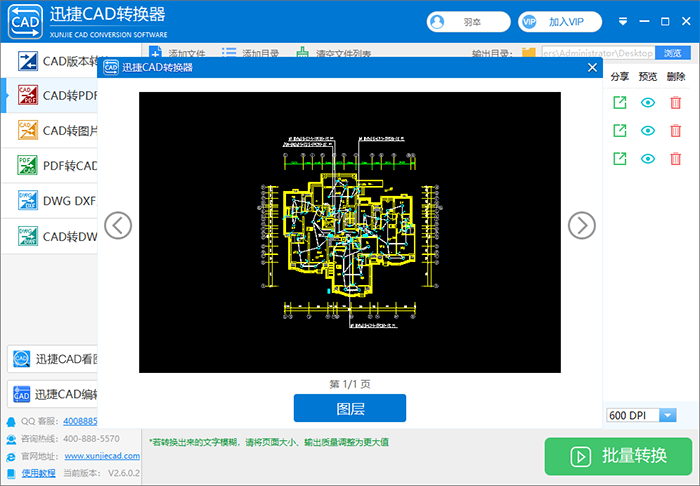
Task: Click the CAD drawing preview image
Action: [350, 232]
